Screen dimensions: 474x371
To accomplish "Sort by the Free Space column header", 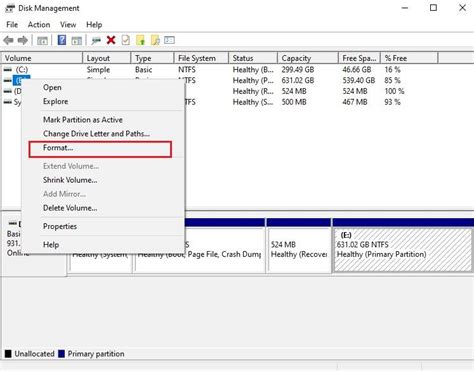I will [359, 58].
